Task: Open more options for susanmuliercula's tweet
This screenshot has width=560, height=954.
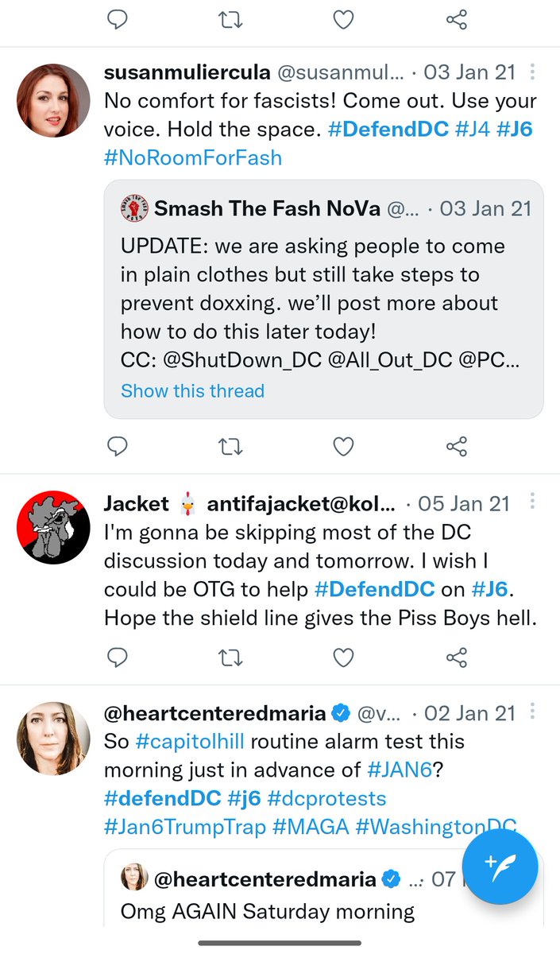Action: coord(532,73)
